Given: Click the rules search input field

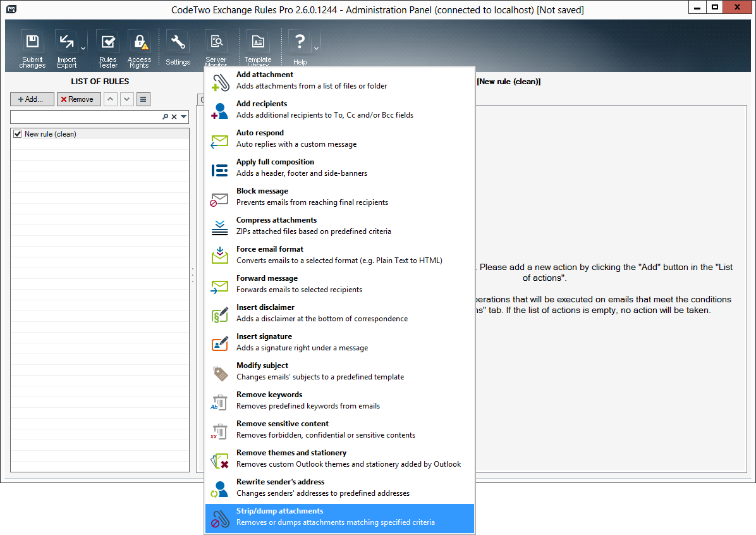Looking at the screenshot, I should click(x=85, y=117).
